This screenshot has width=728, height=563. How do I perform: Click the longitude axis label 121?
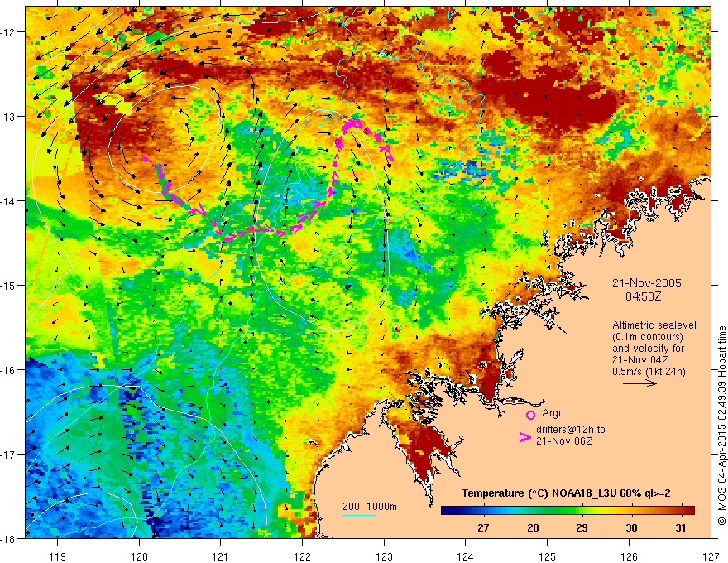click(221, 556)
